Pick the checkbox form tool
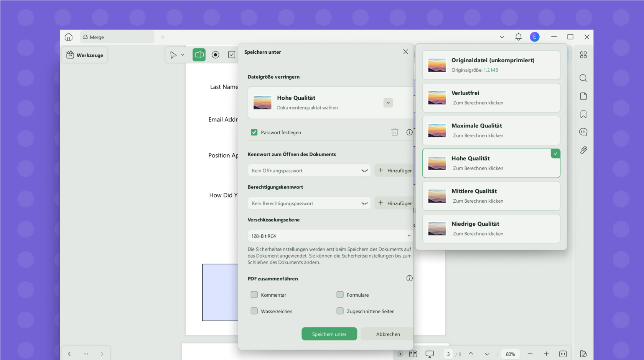 232,55
